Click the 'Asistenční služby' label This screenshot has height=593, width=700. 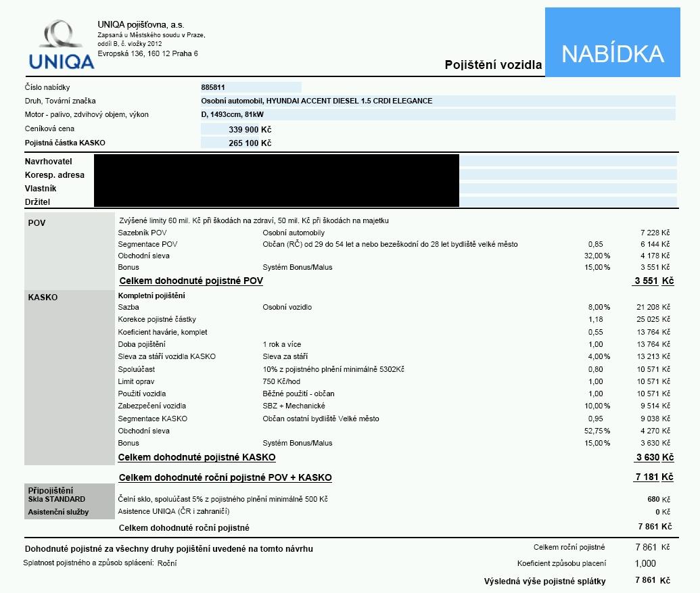point(58,513)
